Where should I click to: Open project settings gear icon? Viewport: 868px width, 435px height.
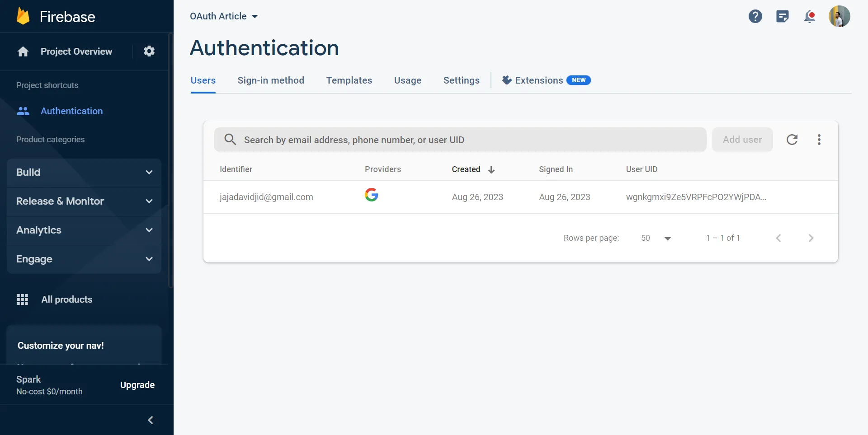click(x=149, y=51)
